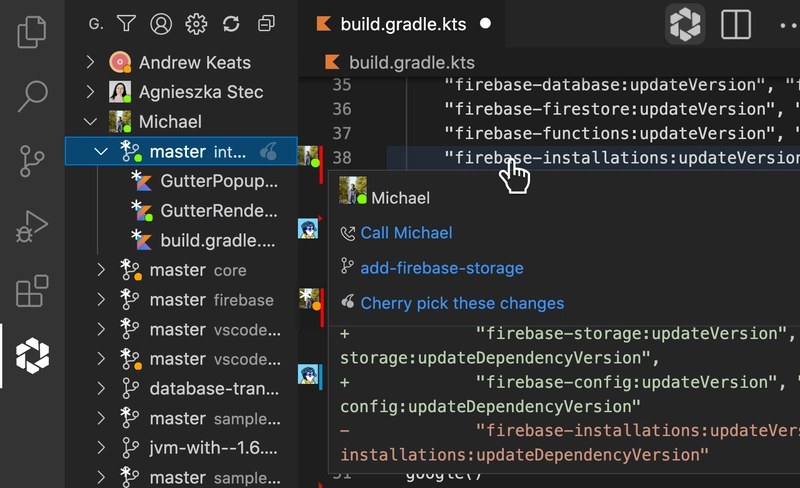This screenshot has height=488, width=800.
Task: Click Cherry pick these changes link
Action: [462, 303]
